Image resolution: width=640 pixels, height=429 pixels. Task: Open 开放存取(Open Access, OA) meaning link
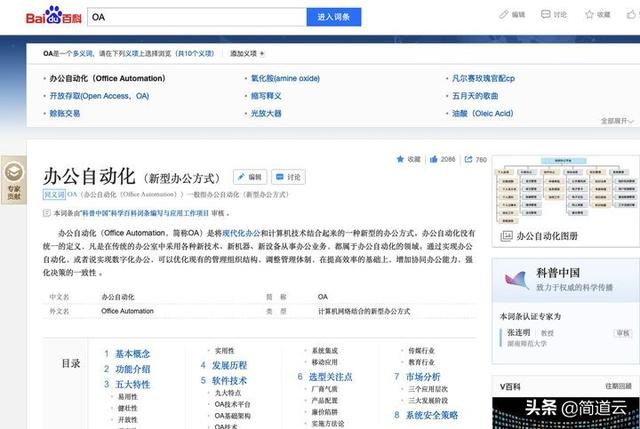(x=100, y=96)
